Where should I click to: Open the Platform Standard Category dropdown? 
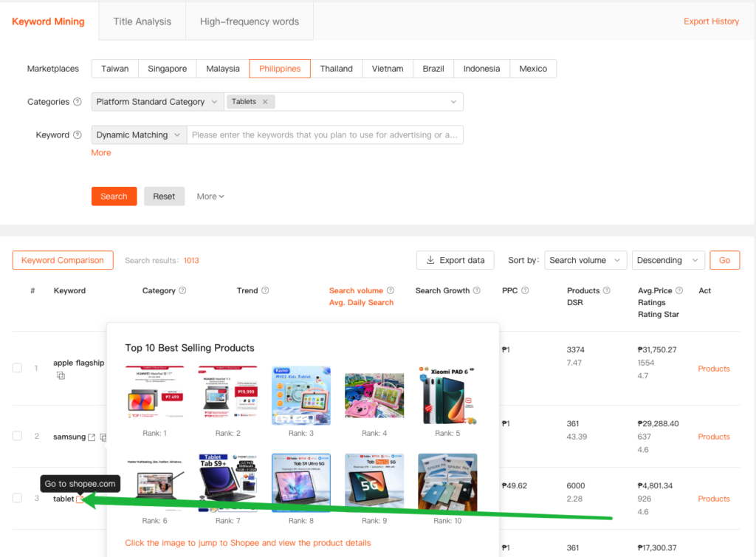pos(157,102)
